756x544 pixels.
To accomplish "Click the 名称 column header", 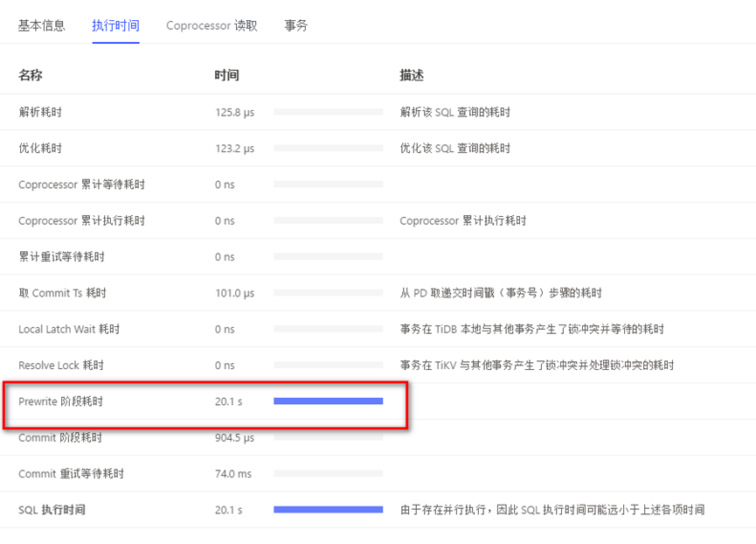I will coord(31,75).
